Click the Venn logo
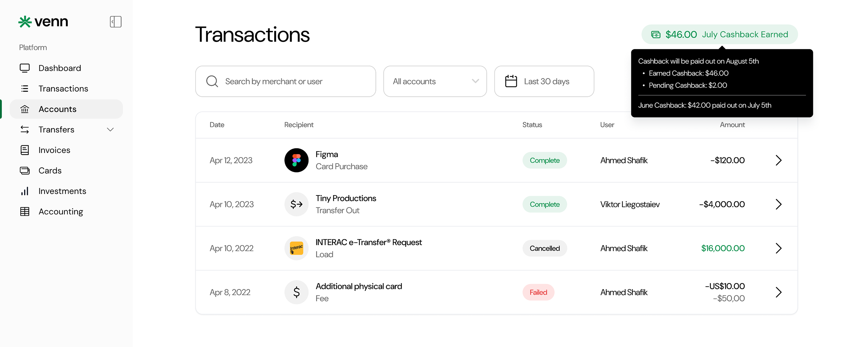 click(x=43, y=22)
